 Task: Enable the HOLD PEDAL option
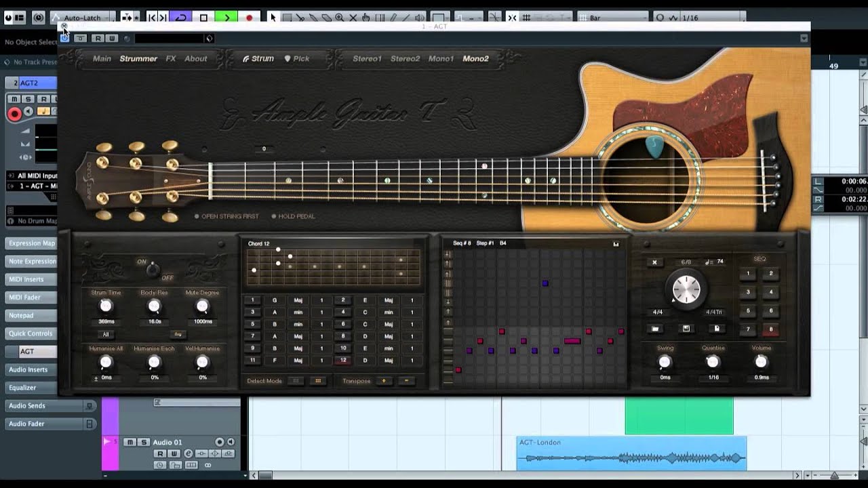pyautogui.click(x=294, y=216)
